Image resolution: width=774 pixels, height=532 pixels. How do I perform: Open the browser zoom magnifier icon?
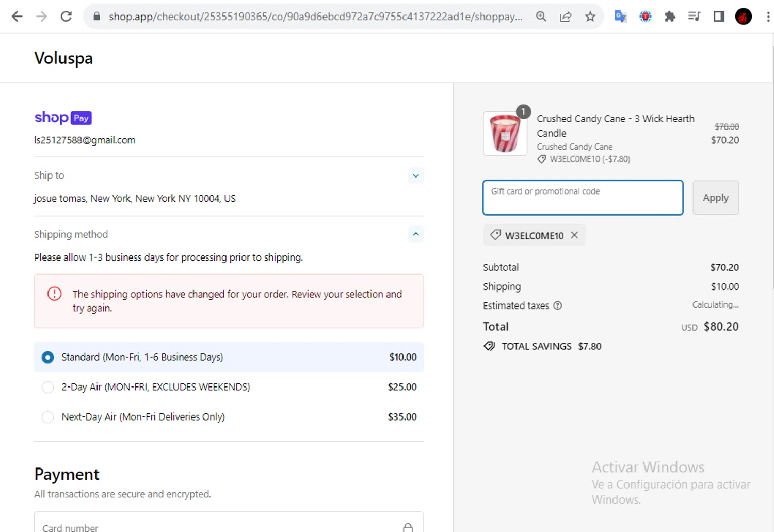541,17
